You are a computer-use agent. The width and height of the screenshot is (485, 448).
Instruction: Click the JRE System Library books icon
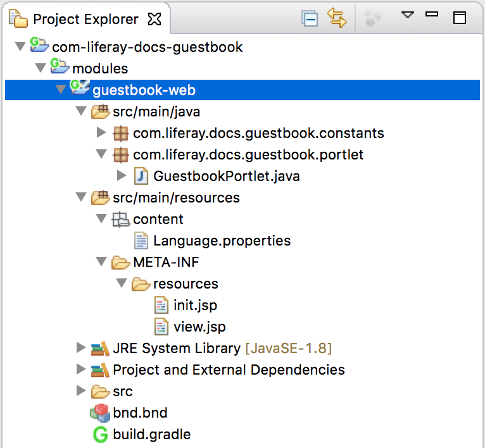click(x=100, y=349)
